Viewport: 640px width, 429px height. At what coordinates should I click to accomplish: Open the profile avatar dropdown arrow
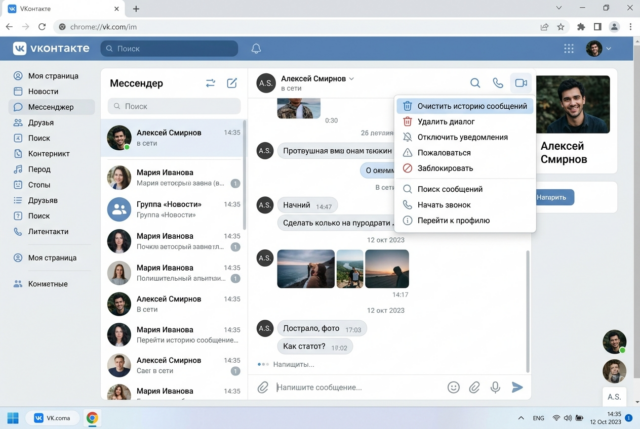pyautogui.click(x=609, y=49)
